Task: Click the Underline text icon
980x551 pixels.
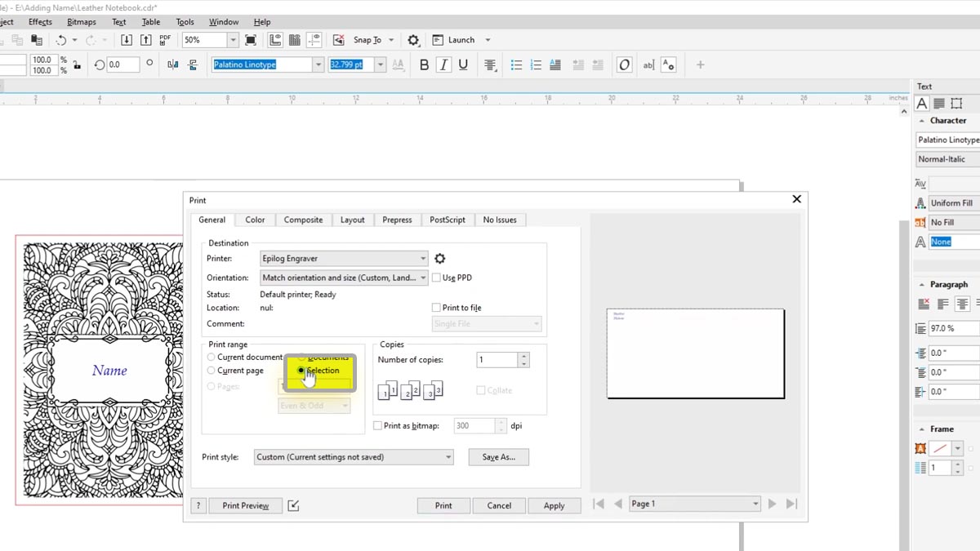Action: [463, 65]
